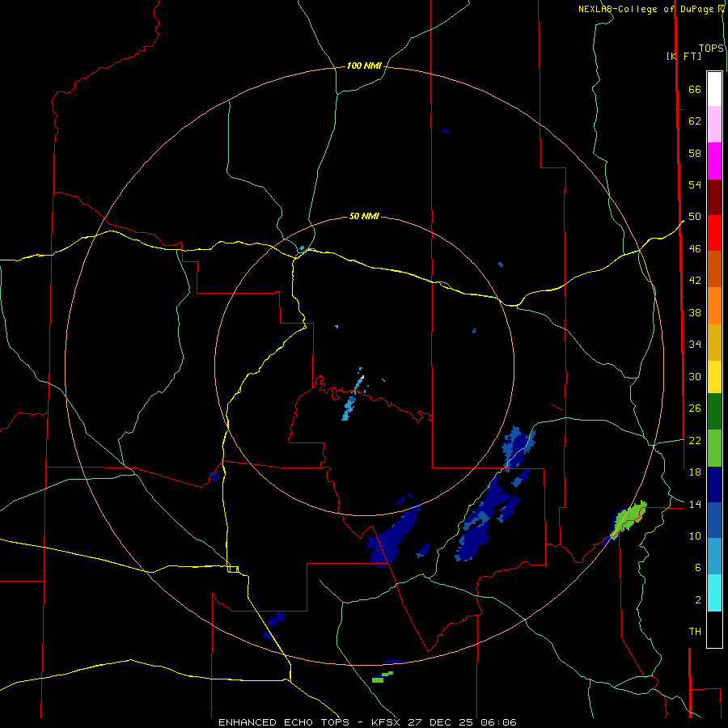Click the TH legend label
The width and height of the screenshot is (728, 728).
coord(695,631)
